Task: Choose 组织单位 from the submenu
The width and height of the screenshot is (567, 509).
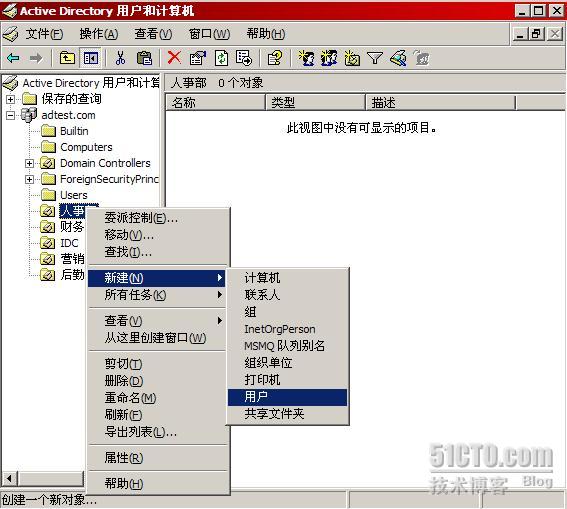Action: tap(287, 363)
